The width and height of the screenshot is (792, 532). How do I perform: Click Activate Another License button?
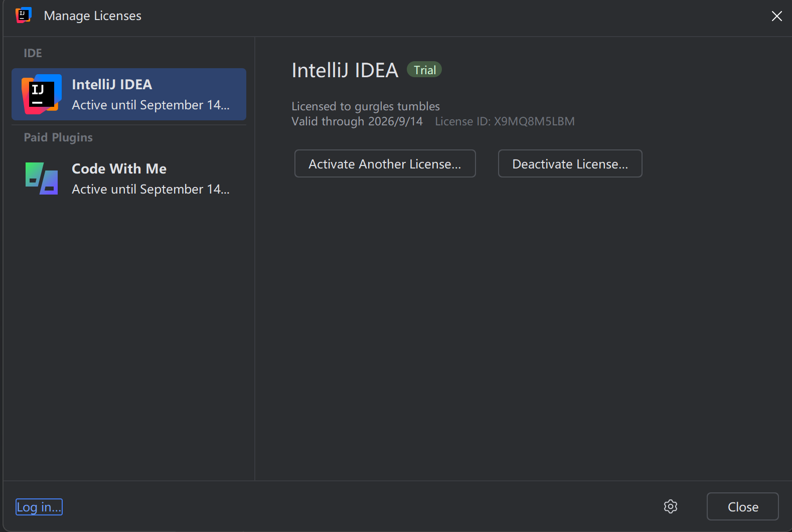coord(385,163)
